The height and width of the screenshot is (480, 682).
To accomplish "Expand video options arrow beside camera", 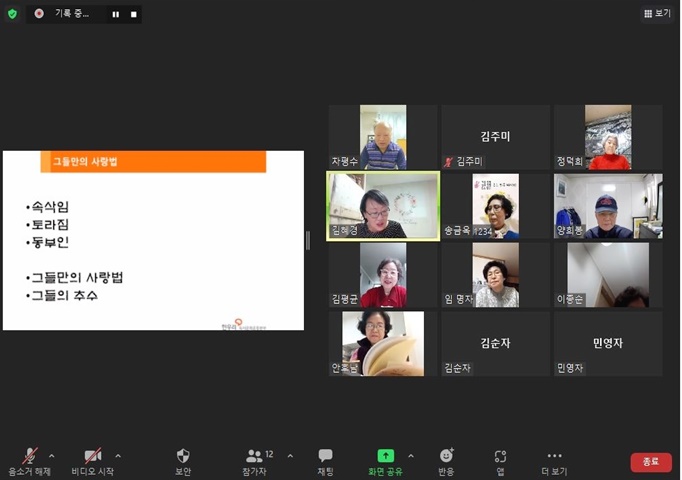I will (x=118, y=456).
